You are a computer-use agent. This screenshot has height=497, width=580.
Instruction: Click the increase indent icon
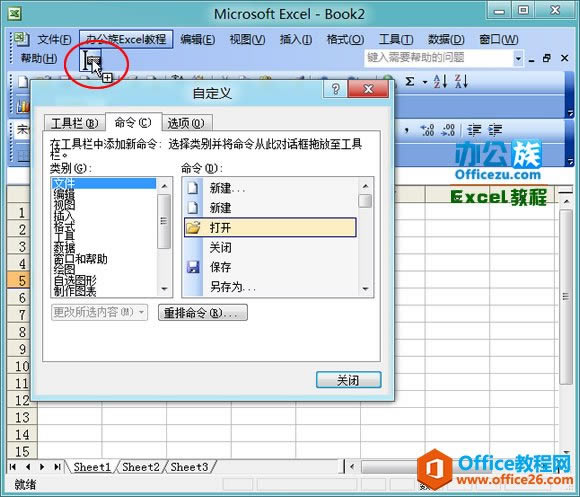point(495,130)
